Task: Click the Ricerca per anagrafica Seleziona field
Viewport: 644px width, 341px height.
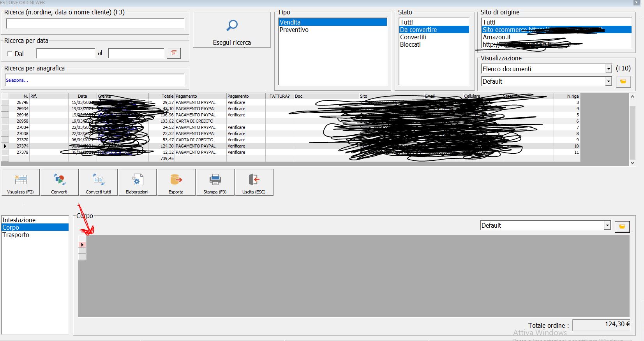Action: 95,80
